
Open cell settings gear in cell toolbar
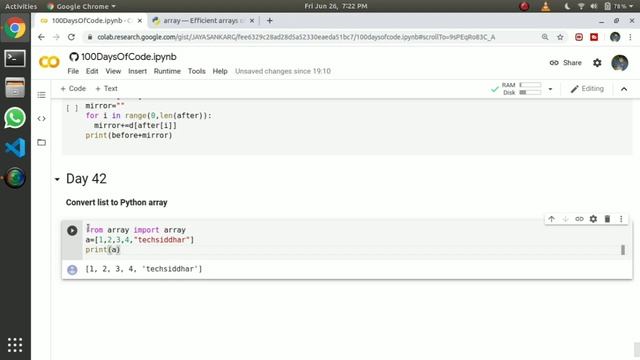point(593,219)
